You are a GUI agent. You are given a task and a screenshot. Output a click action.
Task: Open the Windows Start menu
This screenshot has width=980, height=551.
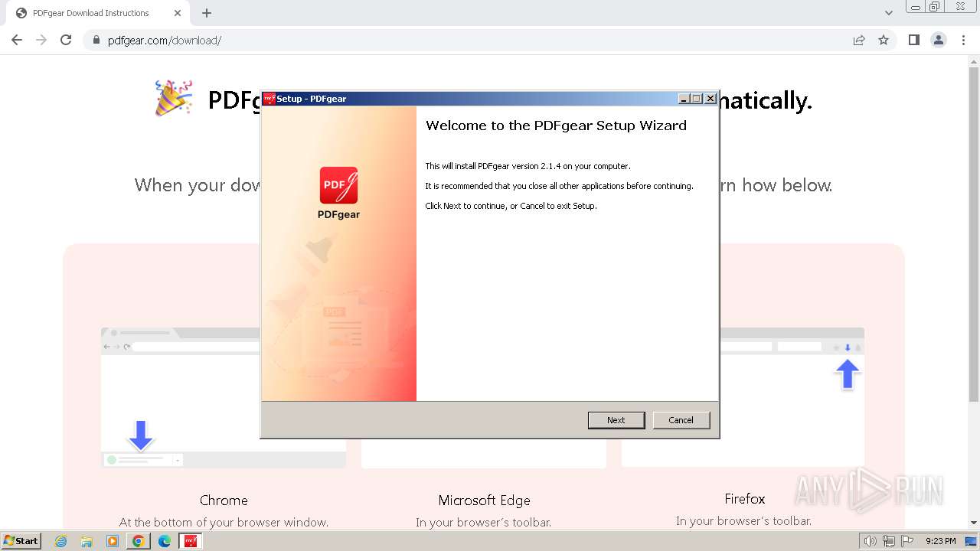pos(21,541)
